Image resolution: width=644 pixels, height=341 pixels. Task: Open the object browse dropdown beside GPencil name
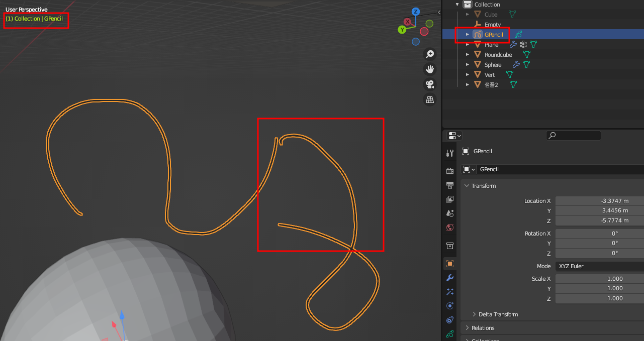coord(469,169)
